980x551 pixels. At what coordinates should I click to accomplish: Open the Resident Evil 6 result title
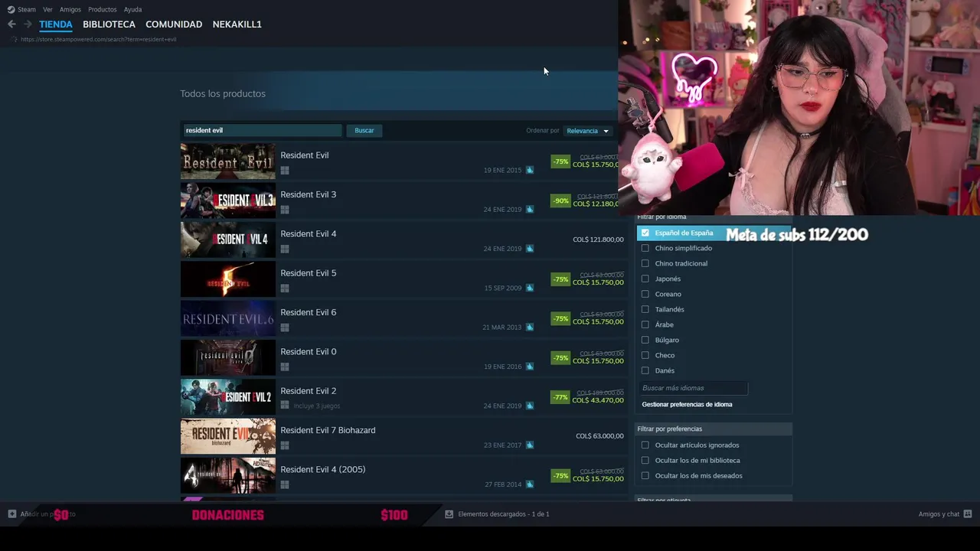309,312
